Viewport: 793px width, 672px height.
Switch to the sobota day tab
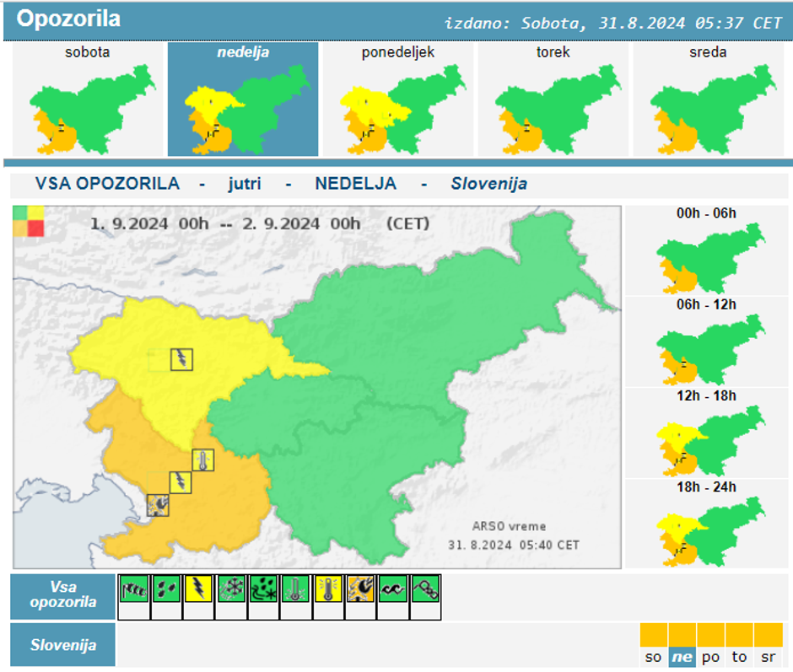pos(88,99)
